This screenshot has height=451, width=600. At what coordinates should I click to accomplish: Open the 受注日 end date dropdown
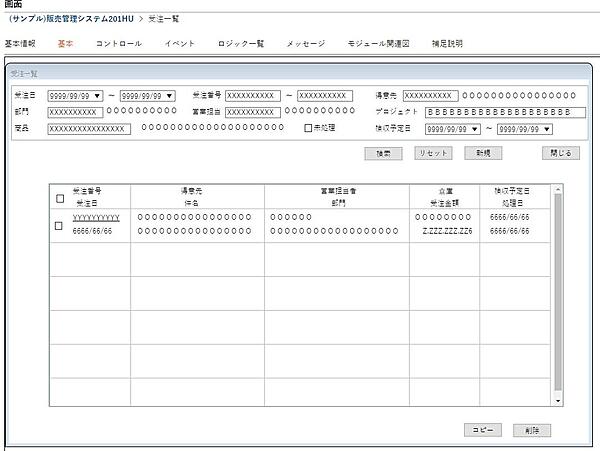click(169, 96)
